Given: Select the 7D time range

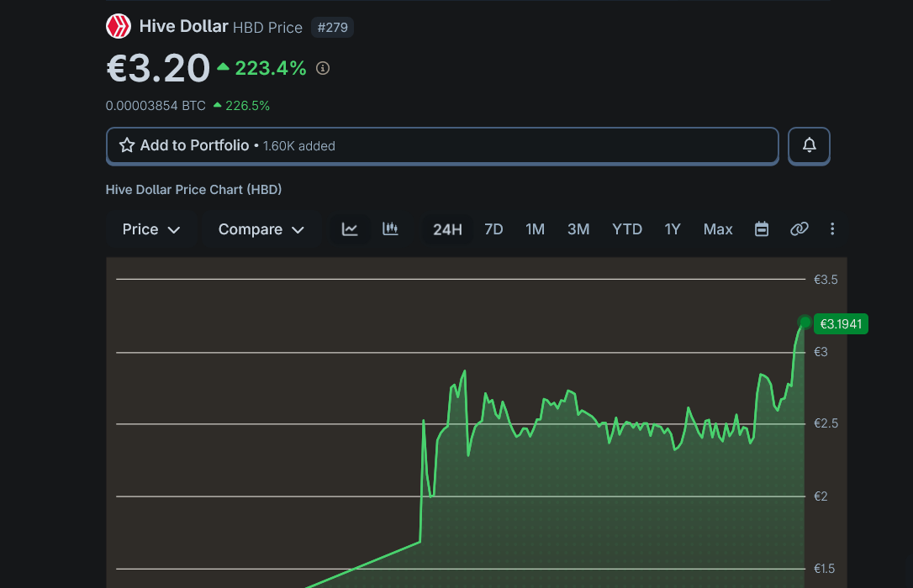Looking at the screenshot, I should click(x=493, y=229).
